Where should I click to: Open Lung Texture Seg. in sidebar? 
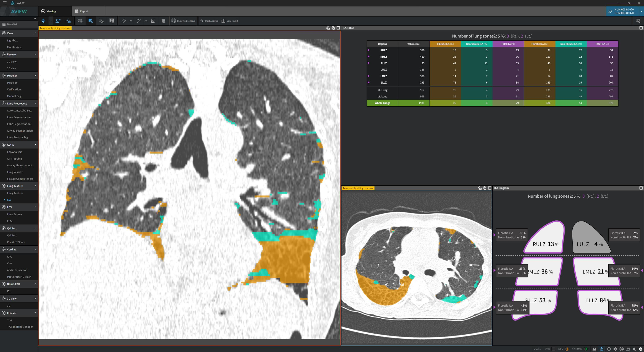click(18, 137)
